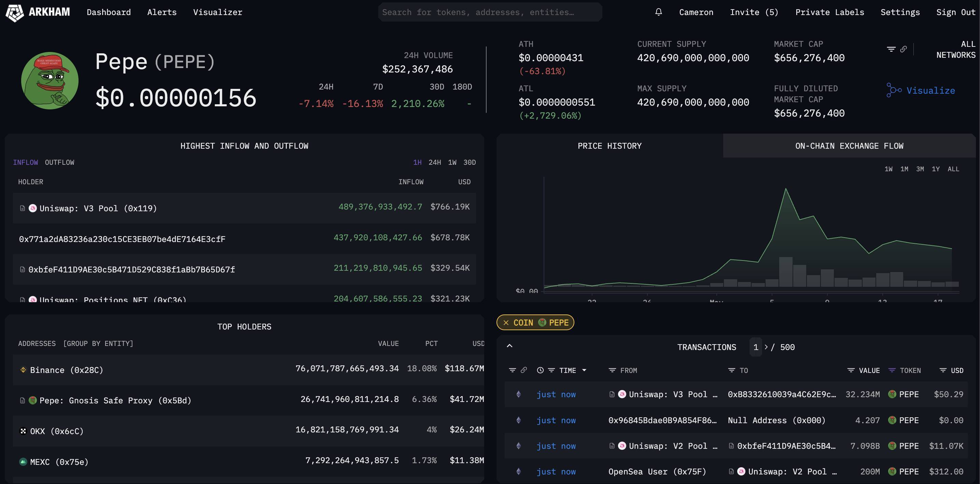Click the Ethereum icon on the Null Address transaction row
This screenshot has width=980, height=484.
point(519,420)
